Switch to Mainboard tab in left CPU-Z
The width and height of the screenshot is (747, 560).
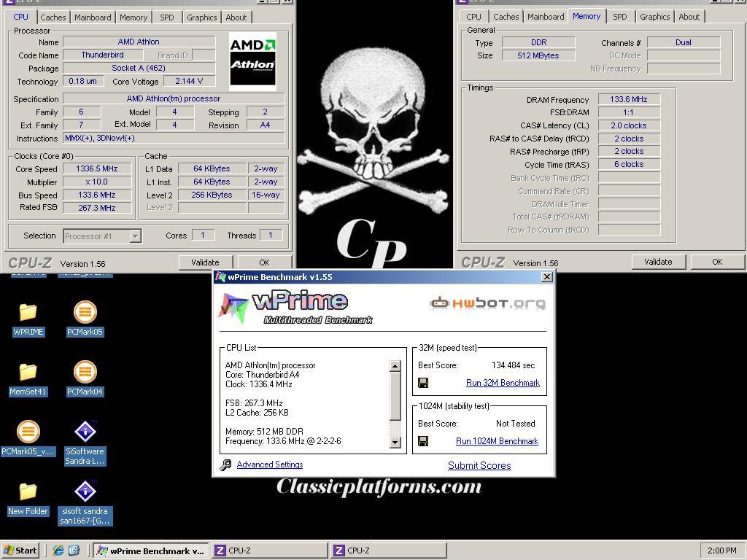coord(93,17)
